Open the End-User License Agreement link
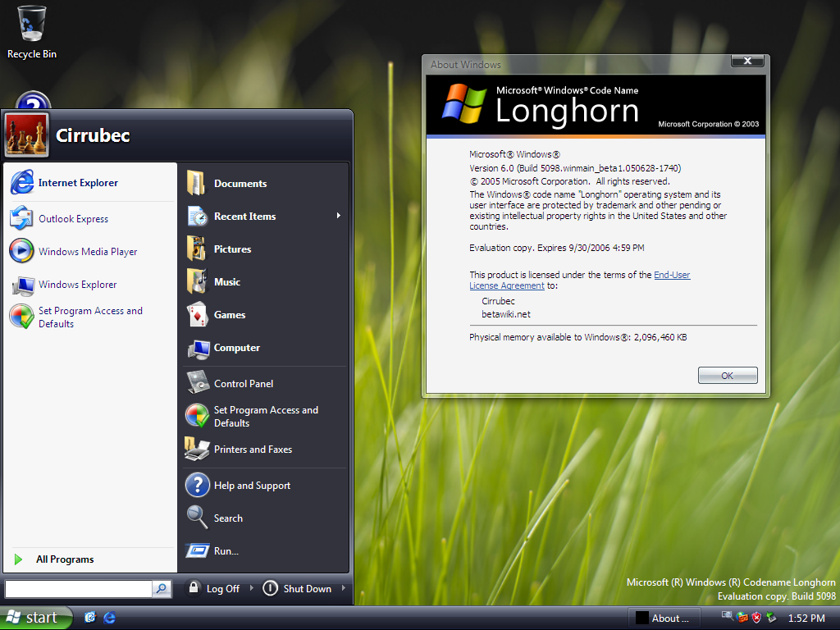Image resolution: width=840 pixels, height=630 pixels. pos(671,276)
